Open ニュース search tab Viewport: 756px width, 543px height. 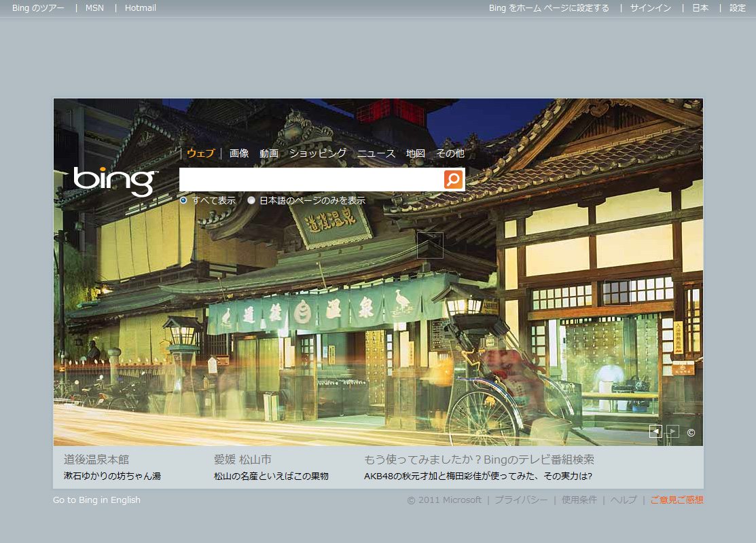[376, 153]
